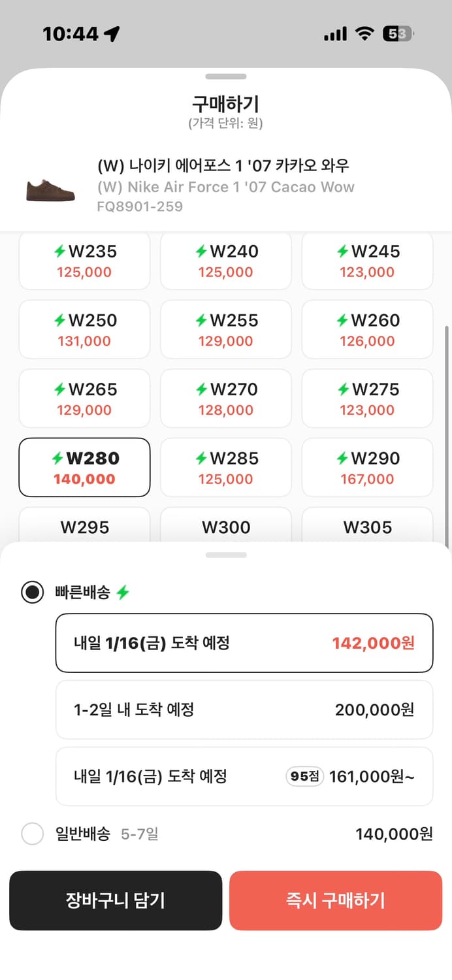Select the 161,000원~ option with 95점 badge
The image size is (452, 980).
(244, 776)
